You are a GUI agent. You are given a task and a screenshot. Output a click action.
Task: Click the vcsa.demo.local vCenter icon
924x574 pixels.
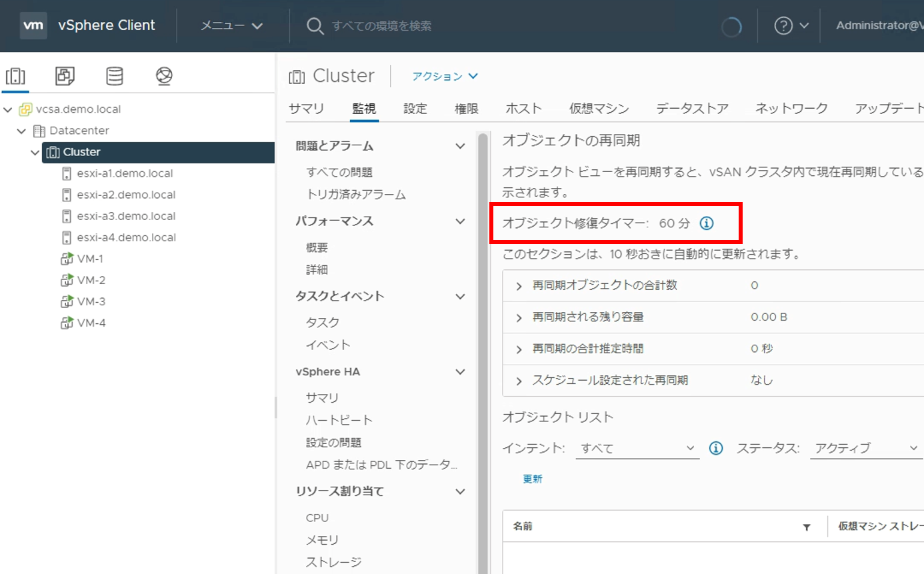pyautogui.click(x=25, y=109)
